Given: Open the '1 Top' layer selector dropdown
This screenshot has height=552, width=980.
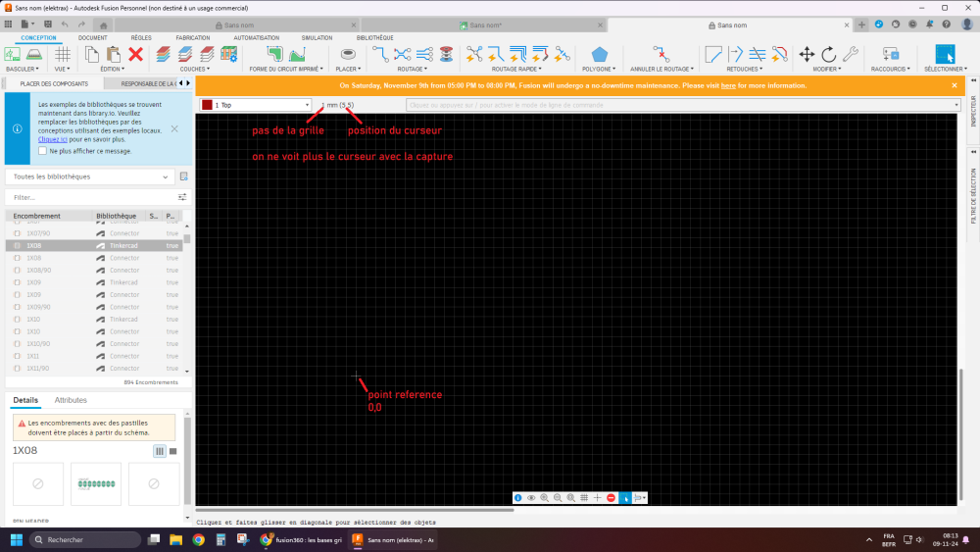Looking at the screenshot, I should coord(255,105).
